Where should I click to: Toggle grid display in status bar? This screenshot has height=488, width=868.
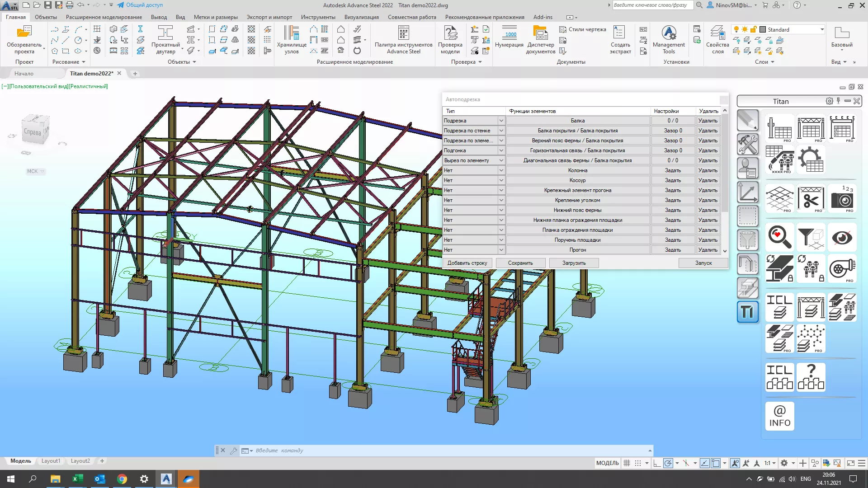click(627, 463)
